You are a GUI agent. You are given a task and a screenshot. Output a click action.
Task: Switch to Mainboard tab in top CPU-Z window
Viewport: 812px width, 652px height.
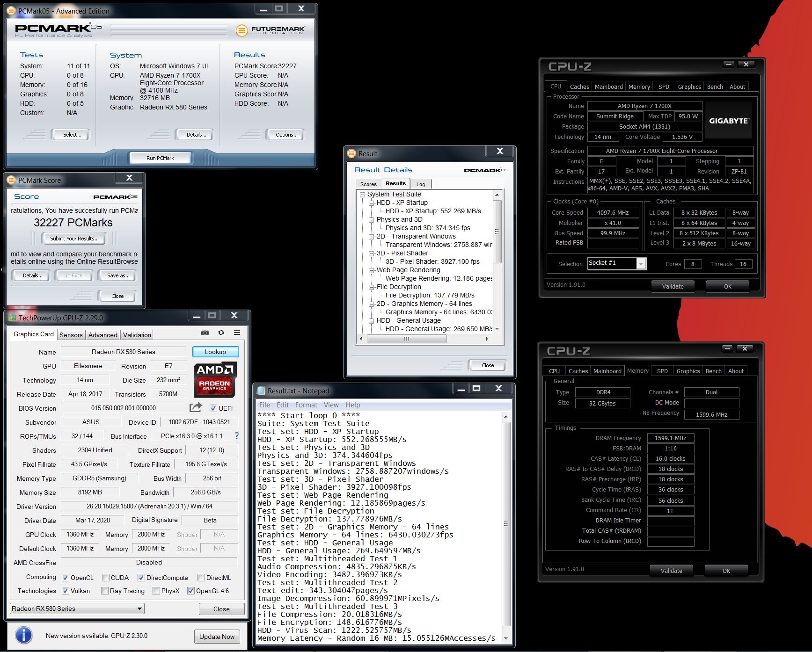click(x=608, y=87)
